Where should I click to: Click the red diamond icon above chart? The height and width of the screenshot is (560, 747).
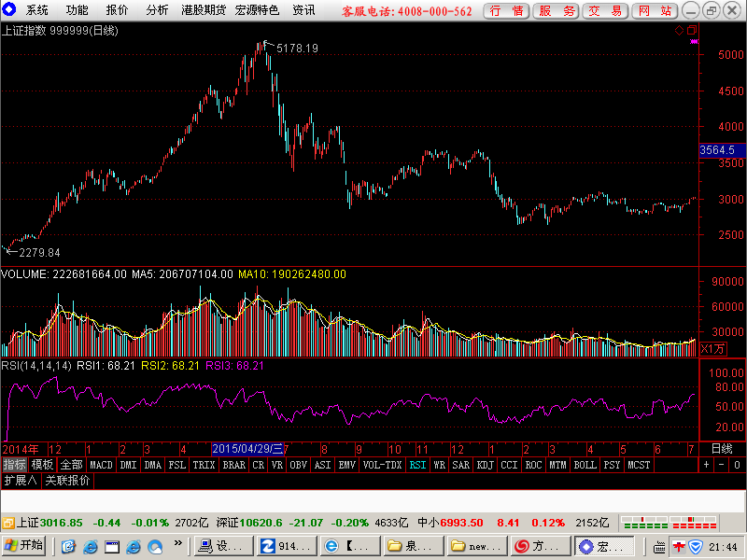click(680, 31)
